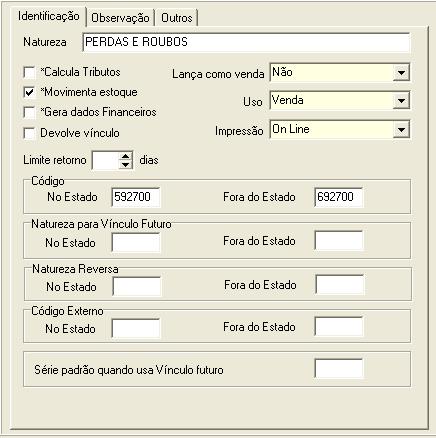
Task: Click the Natureza Reversa No Estado field
Action: [x=137, y=286]
